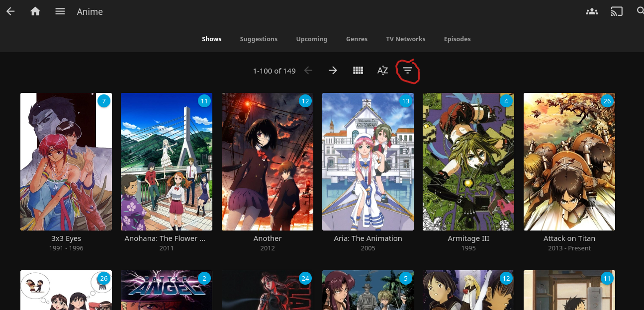Screen dimensions: 644x310
Task: Open the Genres tab
Action: pyautogui.click(x=357, y=39)
